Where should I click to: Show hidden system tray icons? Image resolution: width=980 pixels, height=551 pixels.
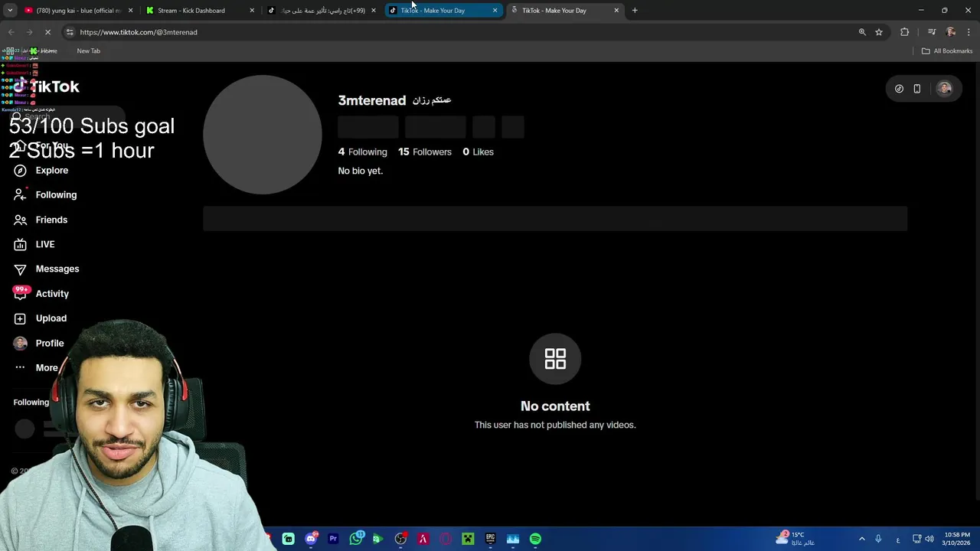861,539
